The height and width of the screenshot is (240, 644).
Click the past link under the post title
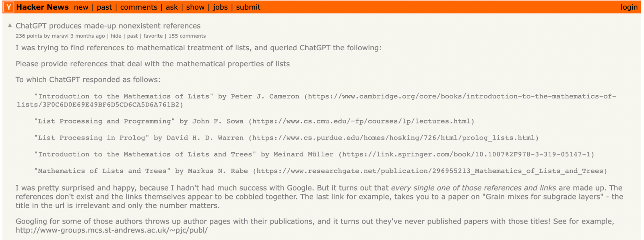[x=132, y=36]
